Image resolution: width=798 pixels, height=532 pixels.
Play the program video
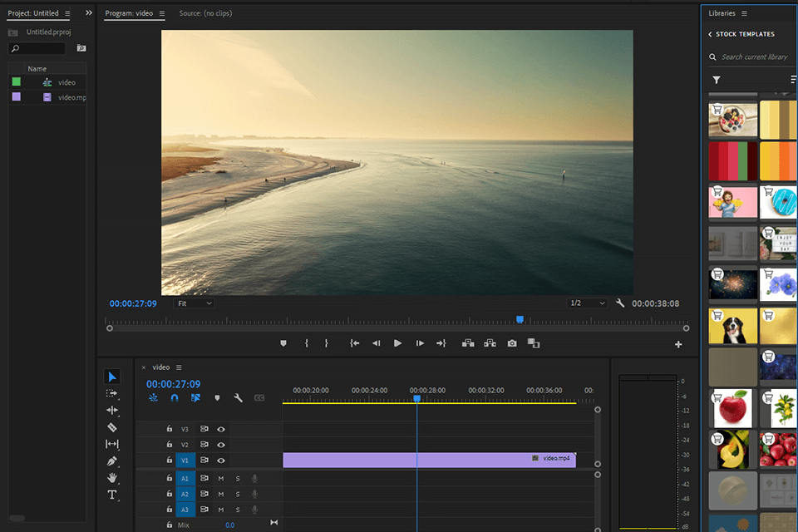(x=397, y=343)
